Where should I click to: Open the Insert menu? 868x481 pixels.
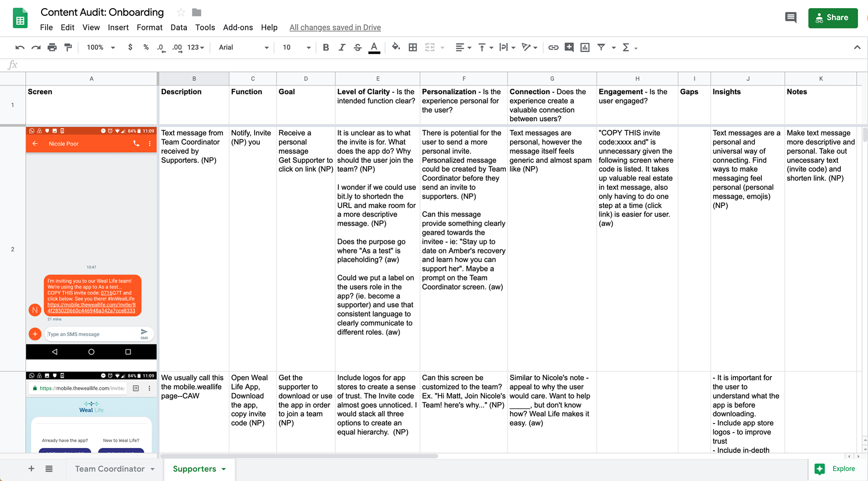pos(118,28)
